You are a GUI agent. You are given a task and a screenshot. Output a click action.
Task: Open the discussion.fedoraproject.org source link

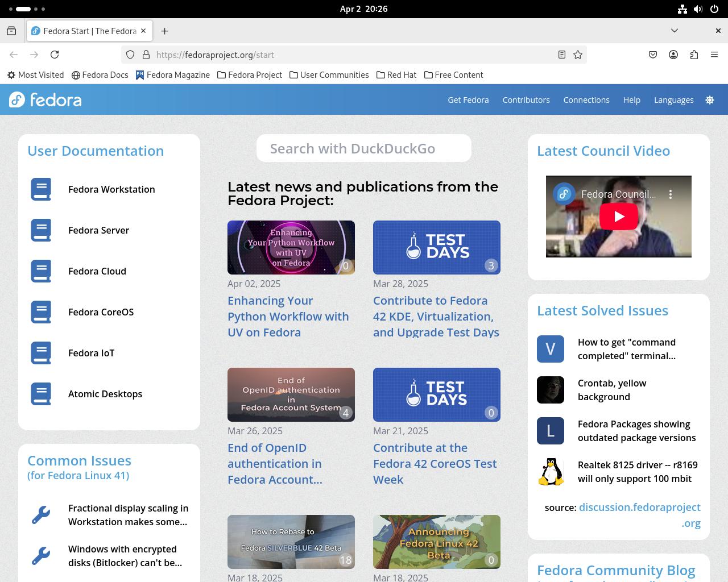[x=640, y=515]
